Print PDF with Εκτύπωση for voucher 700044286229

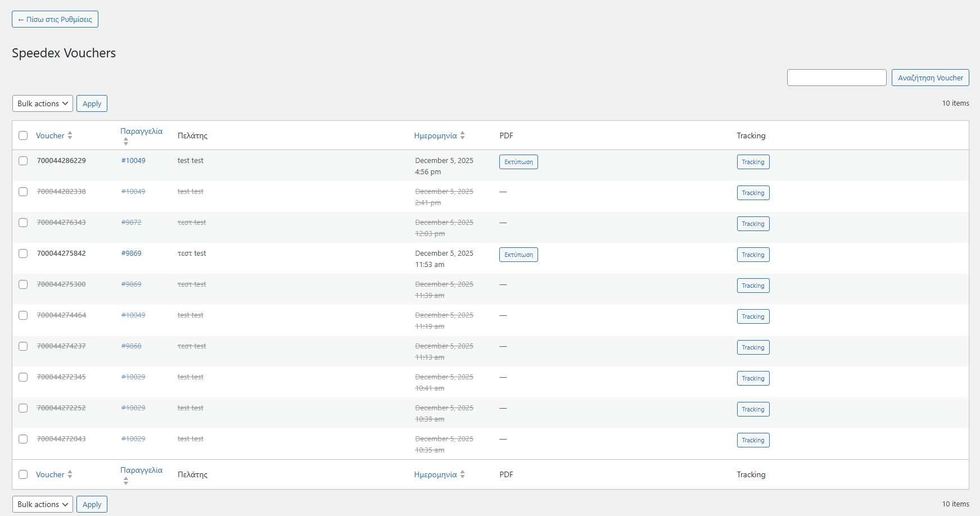[x=518, y=162]
